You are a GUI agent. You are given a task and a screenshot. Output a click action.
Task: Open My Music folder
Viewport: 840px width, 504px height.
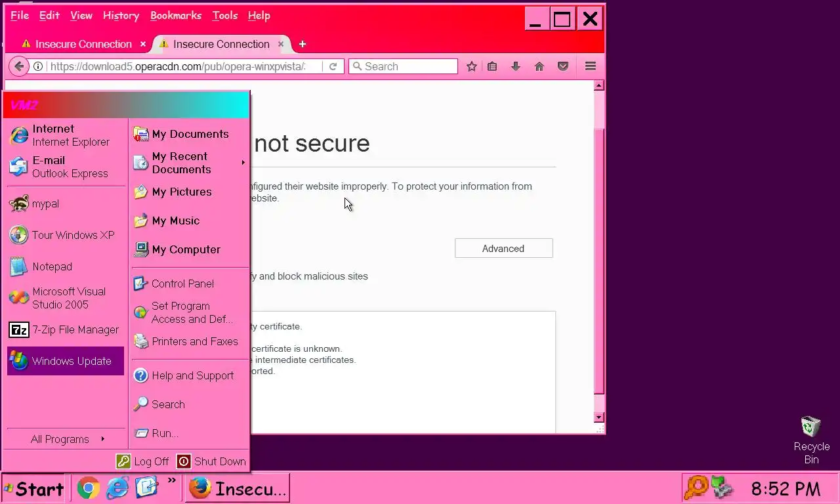[190, 220]
